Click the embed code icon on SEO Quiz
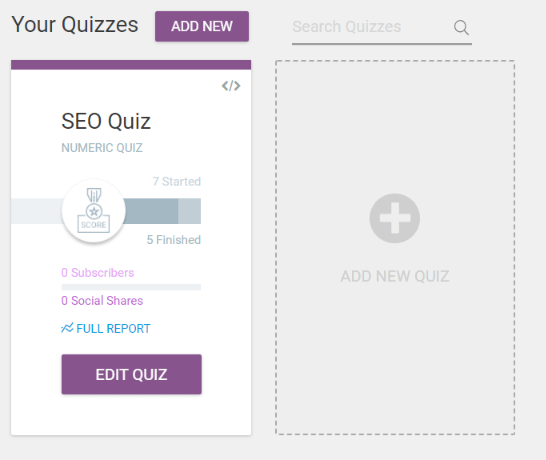 pos(231,86)
